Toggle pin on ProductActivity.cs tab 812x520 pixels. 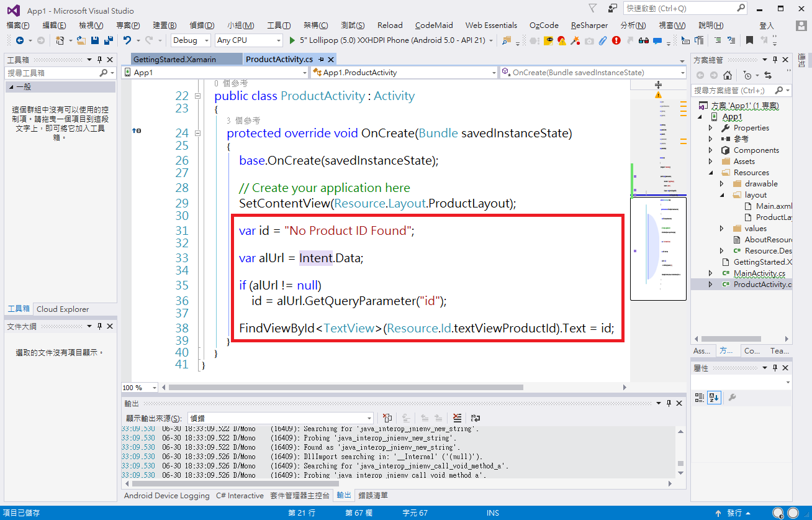click(x=321, y=60)
